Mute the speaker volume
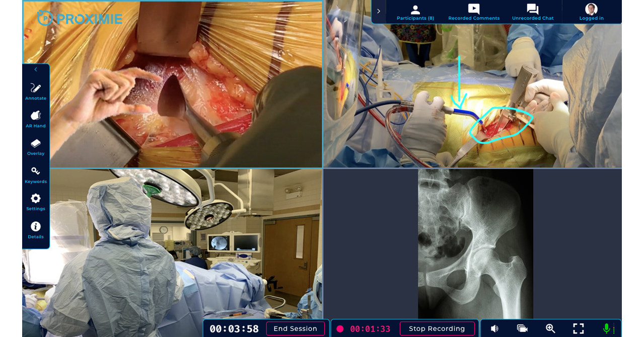 click(x=494, y=328)
